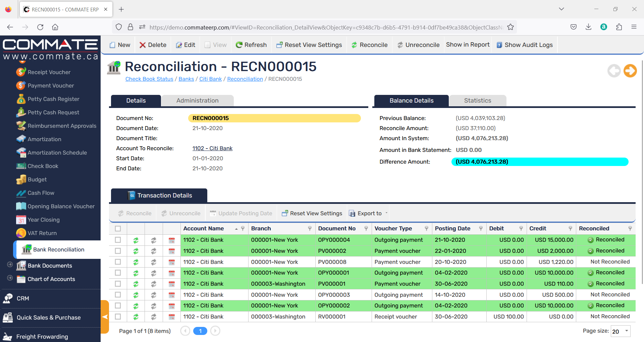
Task: Open VAT Return in sidebar
Action: pos(42,233)
